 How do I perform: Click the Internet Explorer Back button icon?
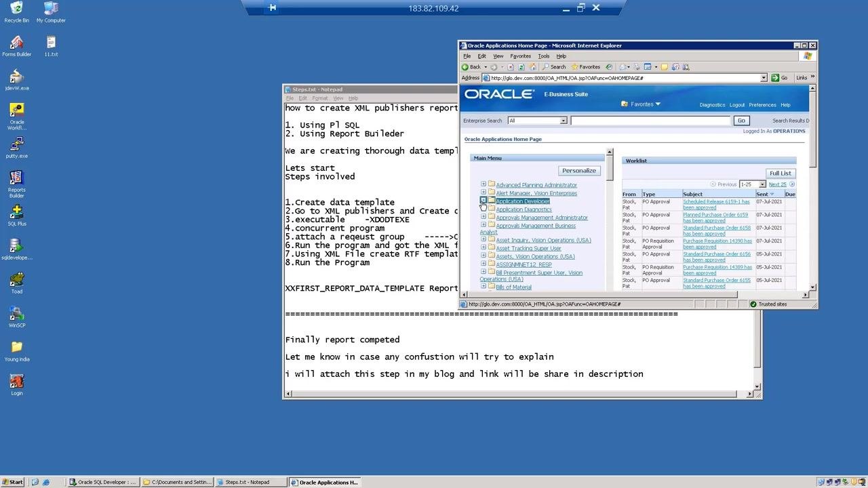click(471, 67)
